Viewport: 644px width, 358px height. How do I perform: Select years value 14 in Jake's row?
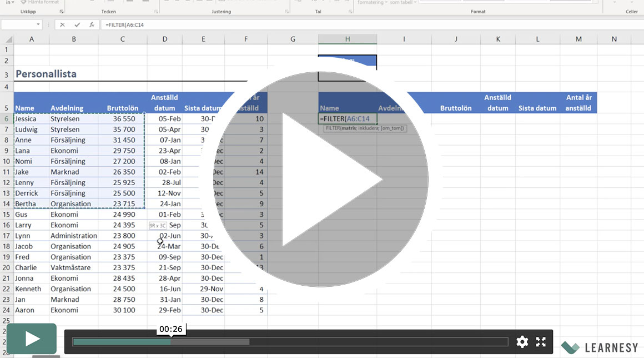pos(246,172)
